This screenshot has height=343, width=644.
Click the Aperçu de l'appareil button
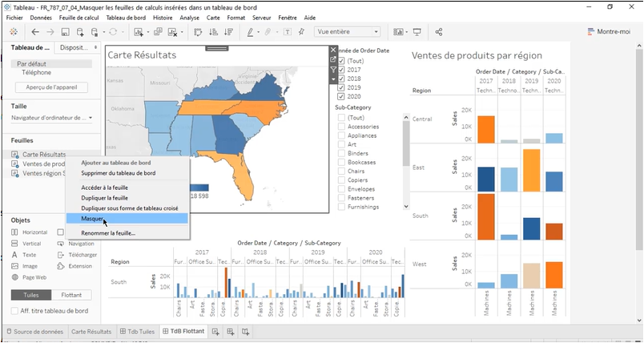(x=50, y=87)
